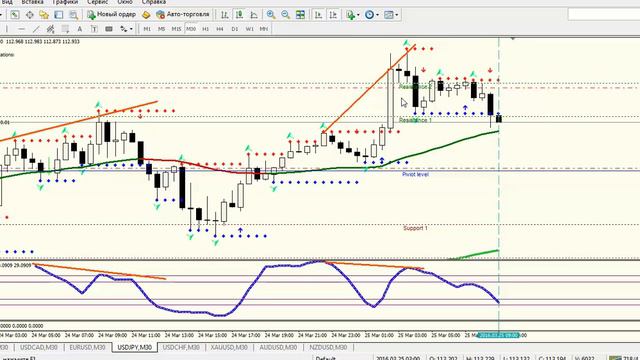
Task: Click the Default profile in status bar
Action: tap(325, 358)
